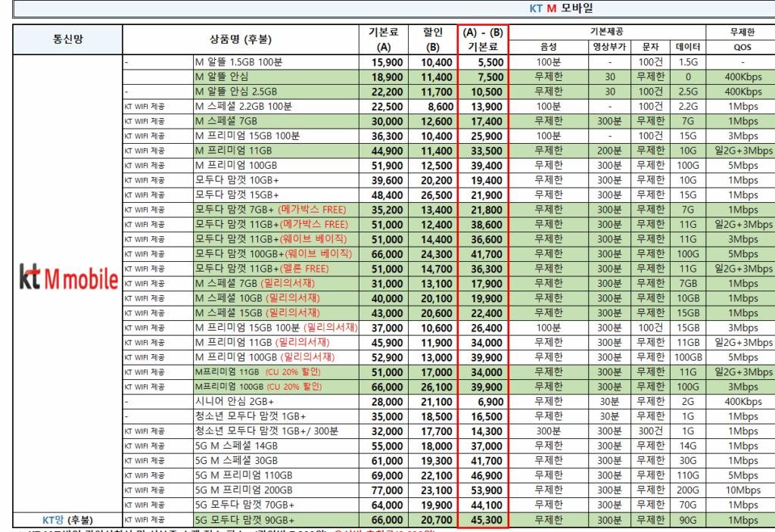Select the 'M 알뜰 1.5GB 100분' plan name
This screenshot has width=775, height=532.
click(238, 62)
